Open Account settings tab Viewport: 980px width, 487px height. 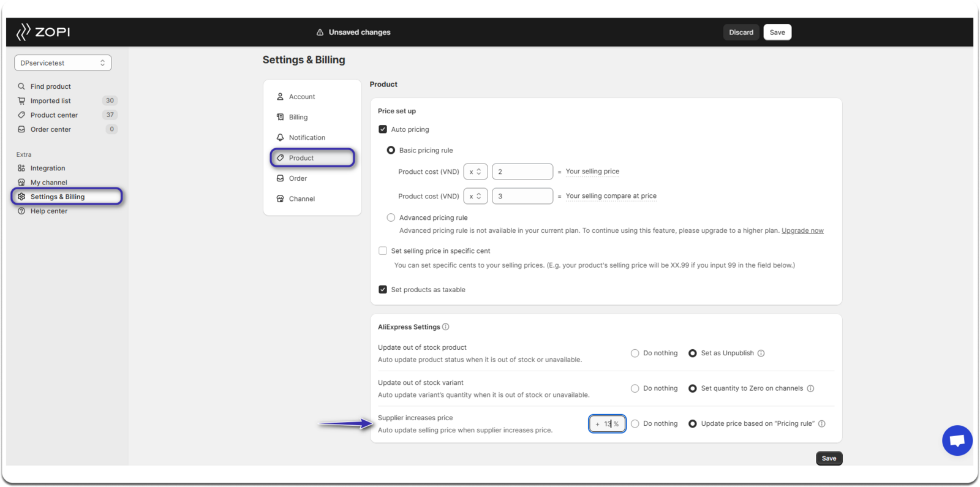(x=312, y=97)
